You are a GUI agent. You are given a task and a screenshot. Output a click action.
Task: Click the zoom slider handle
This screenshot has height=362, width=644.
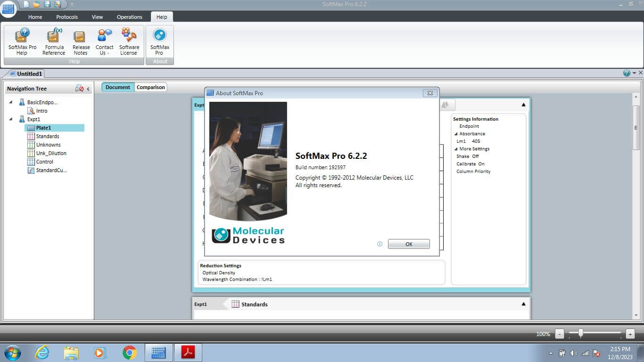(581, 333)
